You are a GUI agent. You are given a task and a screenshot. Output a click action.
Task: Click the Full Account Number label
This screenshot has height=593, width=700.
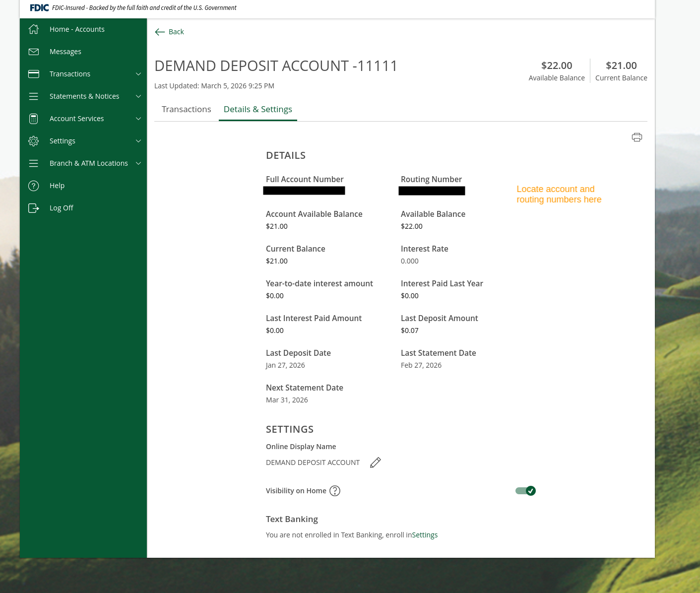(305, 179)
